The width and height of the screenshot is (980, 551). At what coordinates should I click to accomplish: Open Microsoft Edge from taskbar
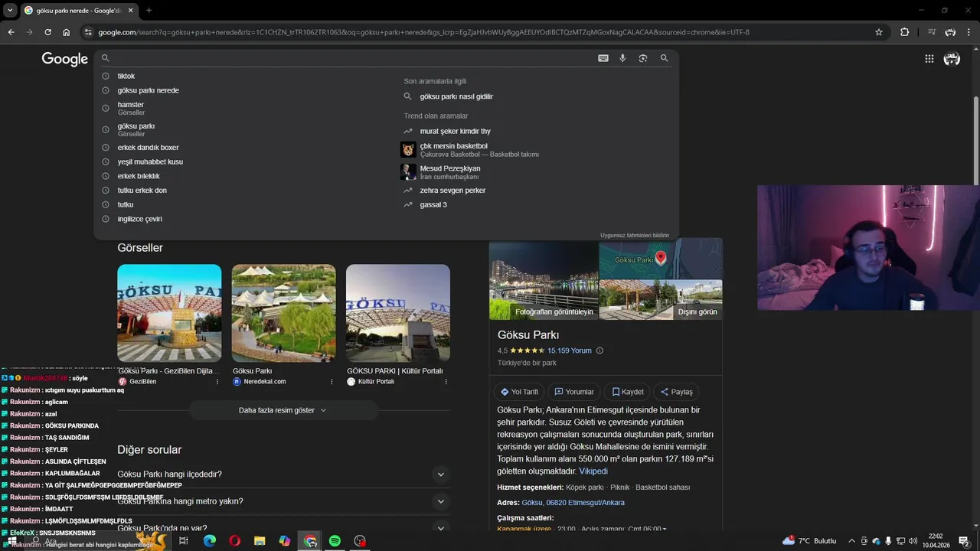tap(209, 541)
